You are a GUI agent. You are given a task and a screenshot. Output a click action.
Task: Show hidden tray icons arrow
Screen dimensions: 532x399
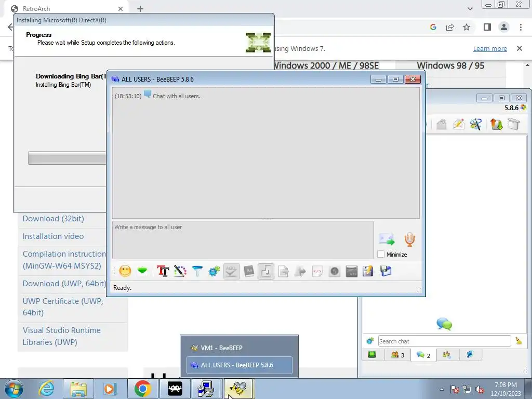tap(442, 390)
